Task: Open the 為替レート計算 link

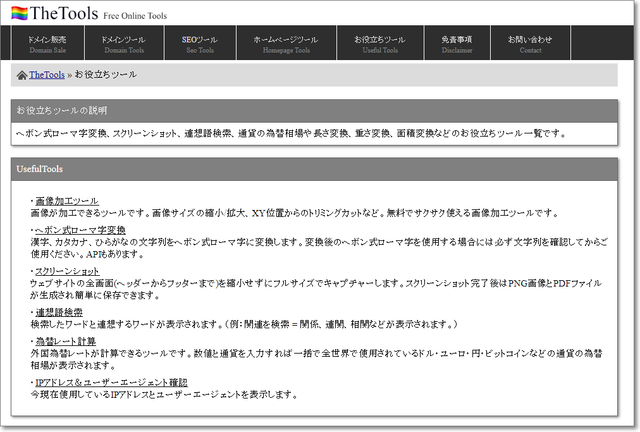Action: pyautogui.click(x=66, y=341)
